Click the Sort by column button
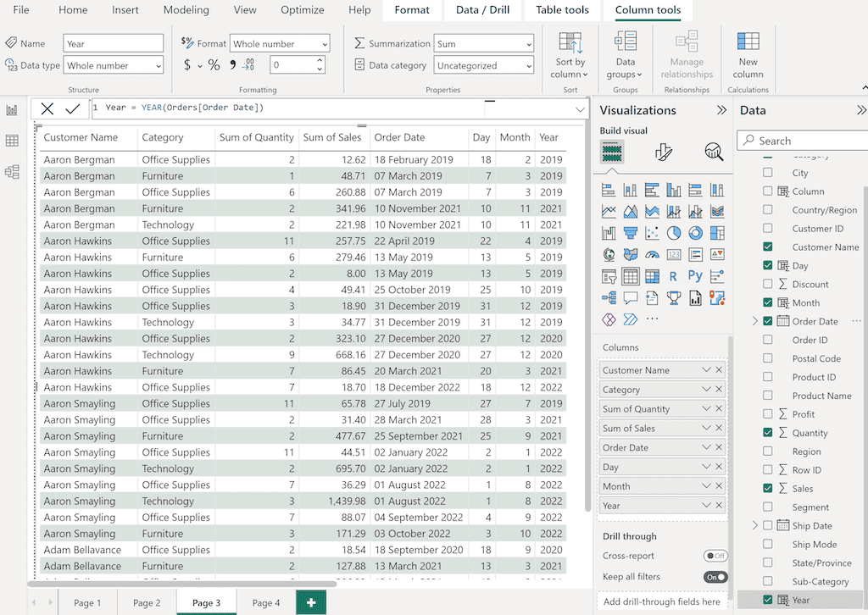The width and height of the screenshot is (868, 615). pyautogui.click(x=570, y=56)
